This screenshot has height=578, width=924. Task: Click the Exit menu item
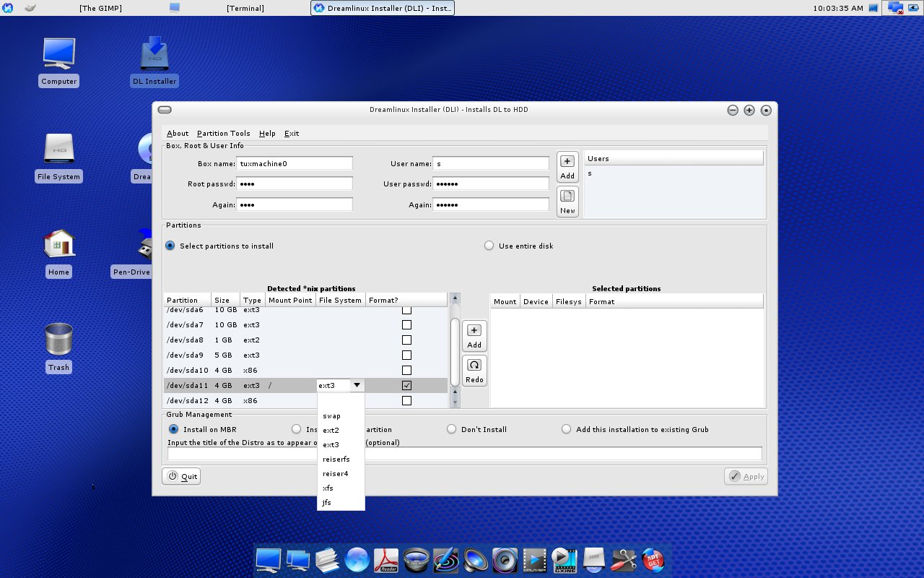pos(292,134)
